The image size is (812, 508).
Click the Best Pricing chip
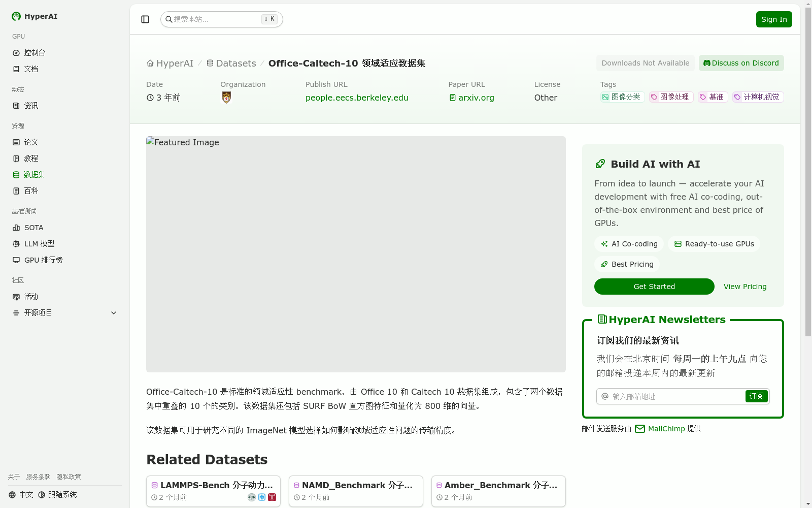pyautogui.click(x=627, y=264)
